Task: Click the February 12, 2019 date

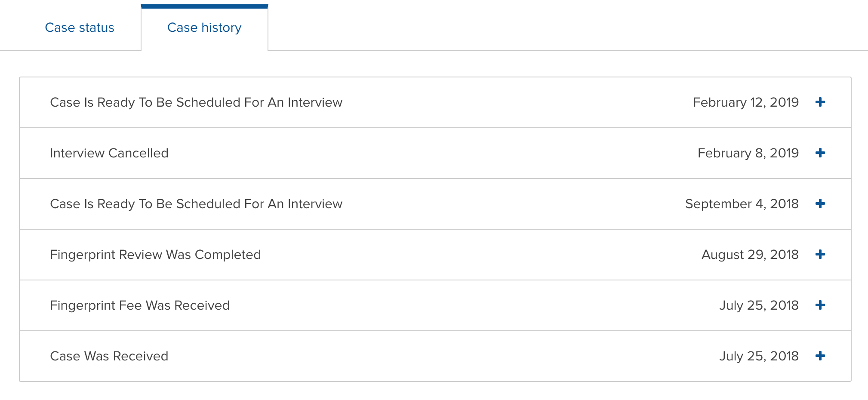Action: click(746, 102)
